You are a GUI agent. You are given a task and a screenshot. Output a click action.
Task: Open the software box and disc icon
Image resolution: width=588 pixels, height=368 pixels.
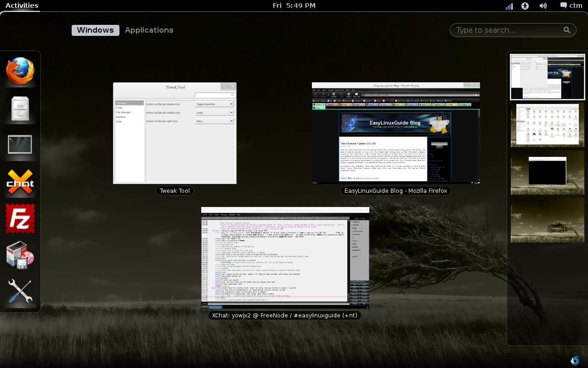click(x=20, y=256)
